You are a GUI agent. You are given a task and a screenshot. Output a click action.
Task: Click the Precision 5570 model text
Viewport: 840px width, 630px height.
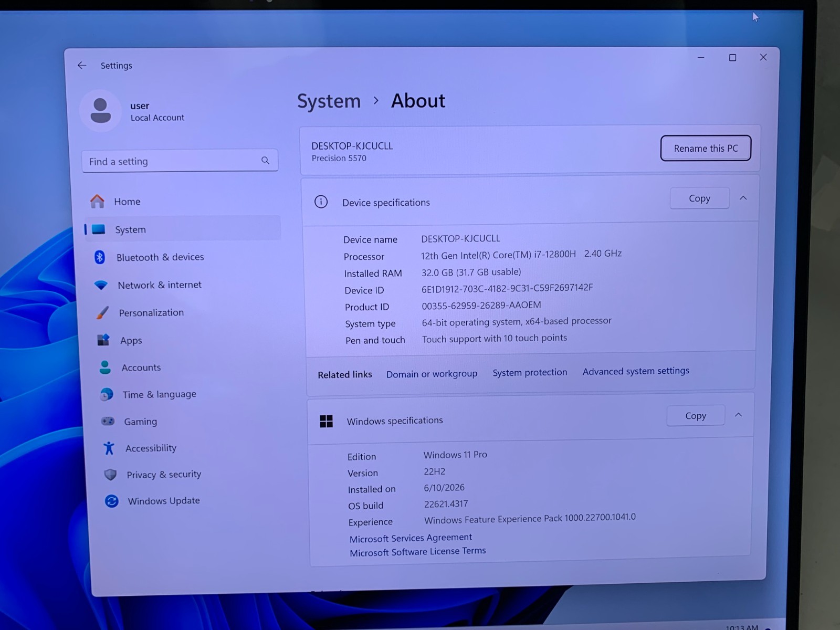pyautogui.click(x=339, y=158)
